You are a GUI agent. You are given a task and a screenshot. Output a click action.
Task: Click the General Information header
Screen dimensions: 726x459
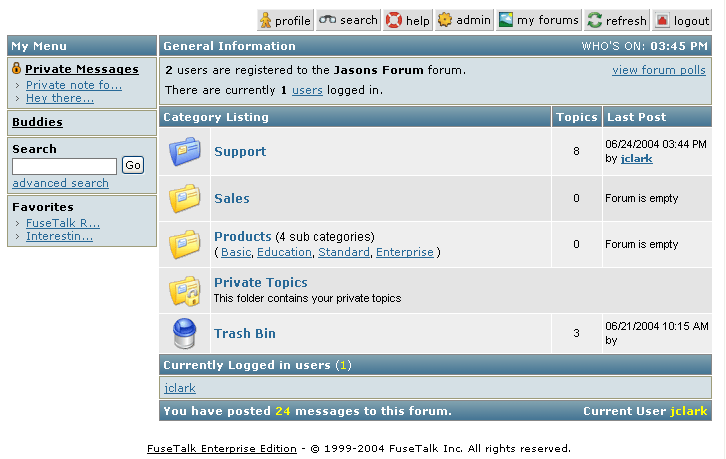[x=229, y=46]
